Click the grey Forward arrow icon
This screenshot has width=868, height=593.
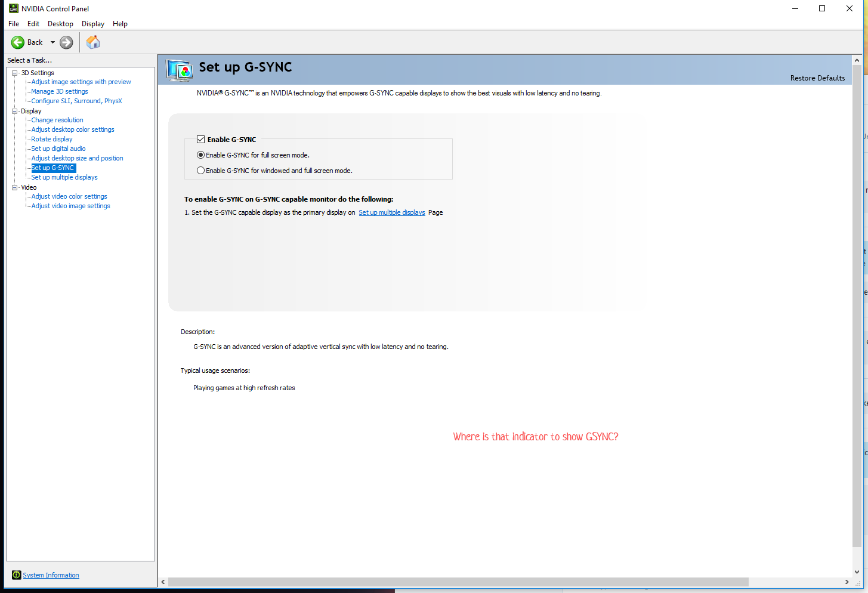[x=66, y=42]
